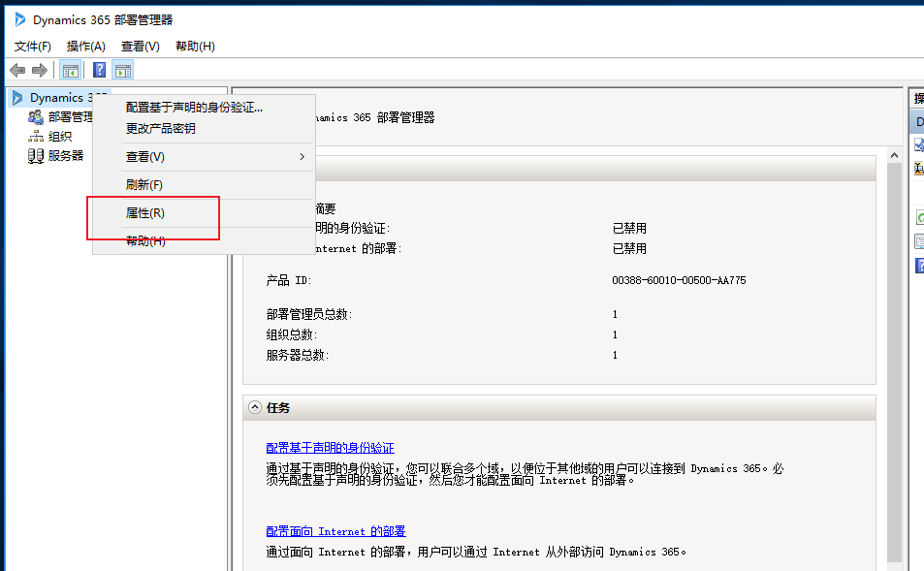924x571 pixels.
Task: Open the 帮助(H) menu in menu bar
Action: point(195,46)
